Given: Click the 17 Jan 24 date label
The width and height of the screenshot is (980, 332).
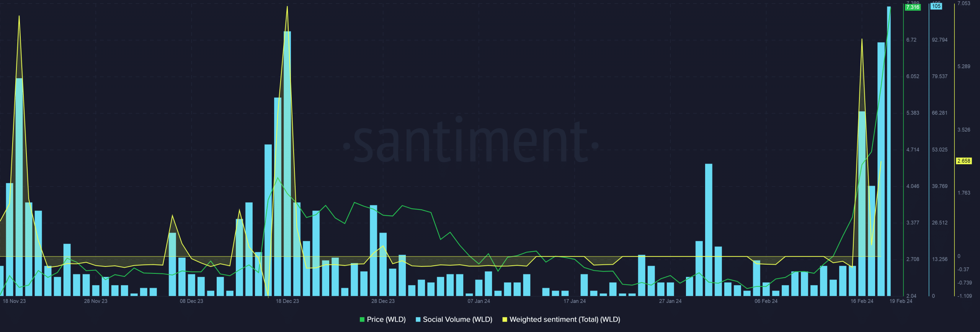Looking at the screenshot, I should coord(575,301).
